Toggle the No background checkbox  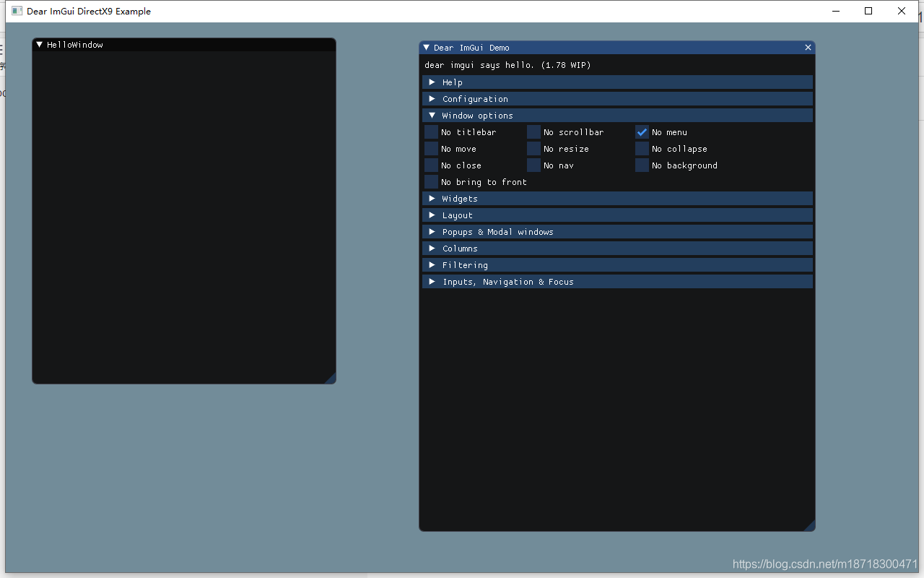click(642, 165)
